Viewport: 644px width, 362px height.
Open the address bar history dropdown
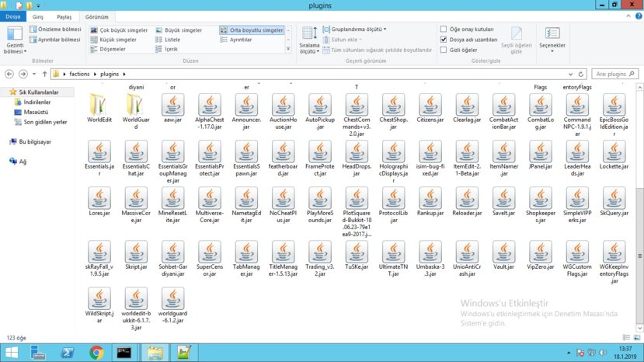click(570, 74)
